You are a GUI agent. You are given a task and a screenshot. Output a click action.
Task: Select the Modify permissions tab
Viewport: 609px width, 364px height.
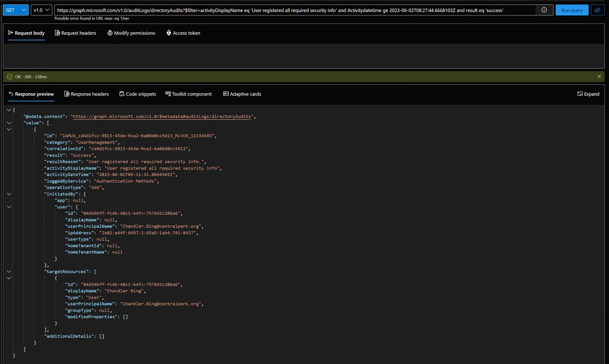coord(131,33)
